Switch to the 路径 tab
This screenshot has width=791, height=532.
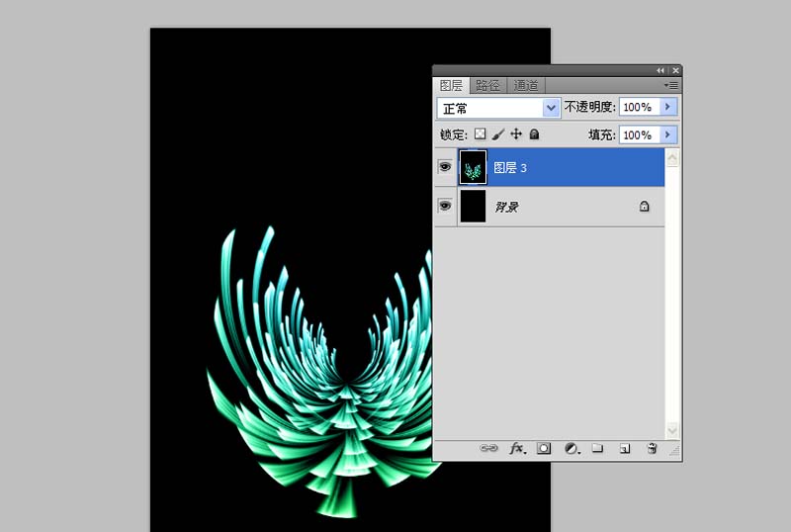pyautogui.click(x=487, y=86)
